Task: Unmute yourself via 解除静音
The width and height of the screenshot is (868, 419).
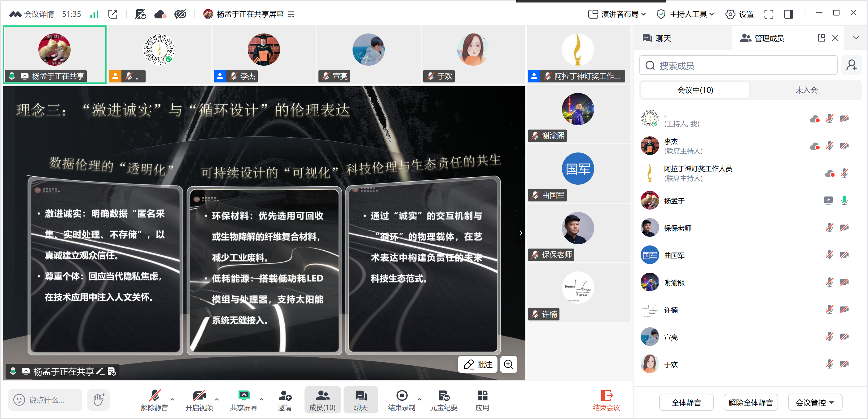Action: (155, 400)
